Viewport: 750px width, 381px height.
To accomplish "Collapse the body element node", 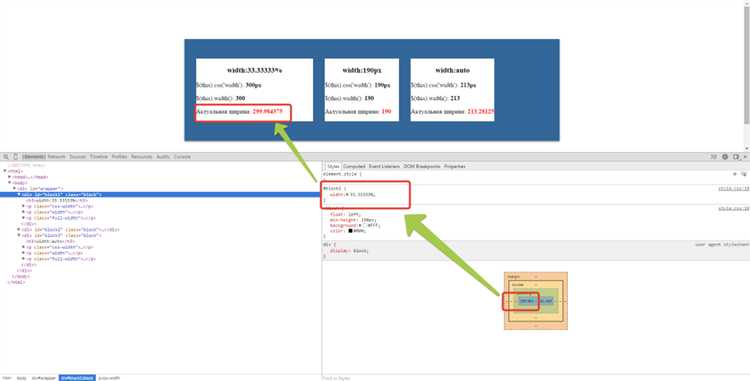I will (10, 183).
